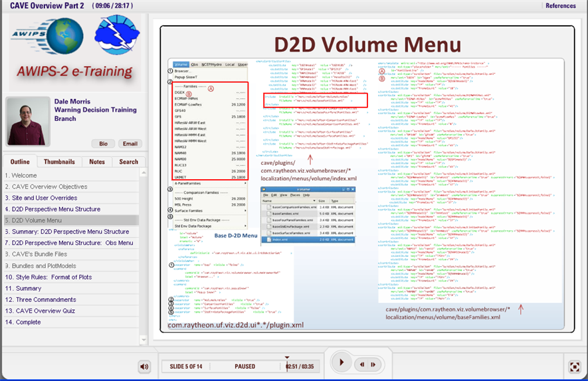The image size is (588, 381).
Task: Toggle full screen view icon
Action: point(574,367)
